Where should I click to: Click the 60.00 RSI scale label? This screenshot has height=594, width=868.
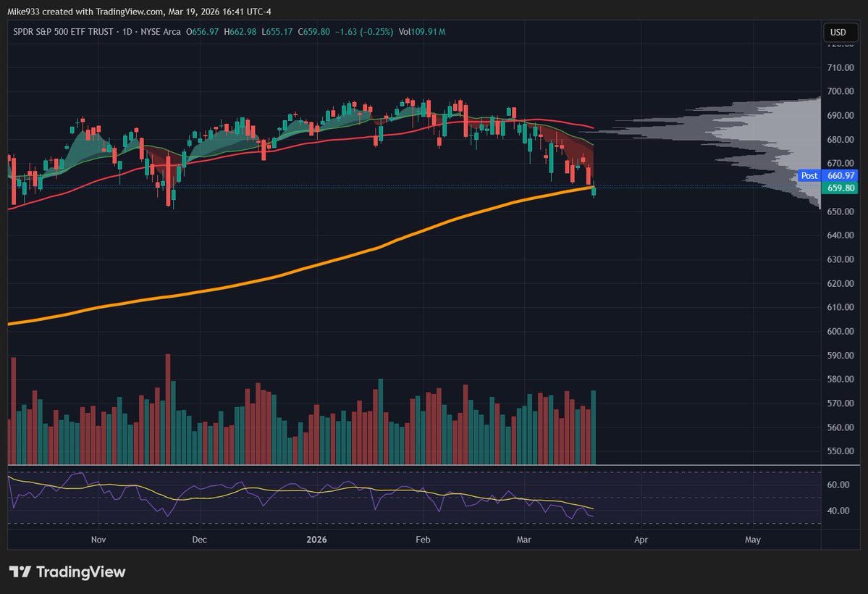[838, 485]
